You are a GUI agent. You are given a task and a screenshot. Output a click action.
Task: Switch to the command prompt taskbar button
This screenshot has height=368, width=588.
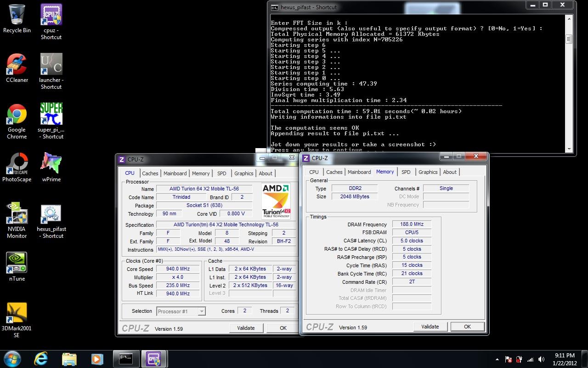(126, 359)
